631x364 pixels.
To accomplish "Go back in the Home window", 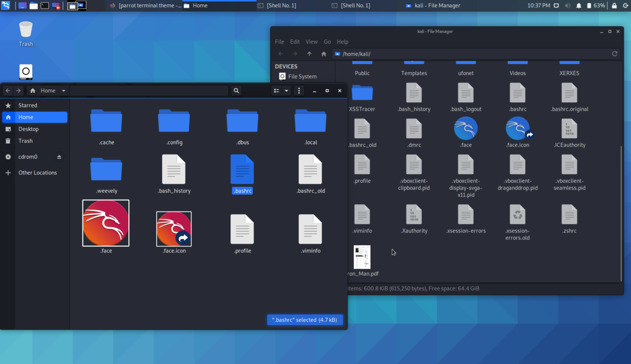I will (x=8, y=91).
